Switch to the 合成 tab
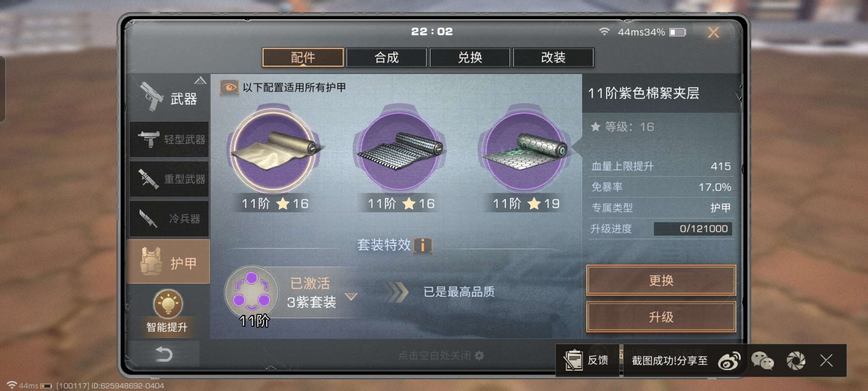 click(x=386, y=58)
